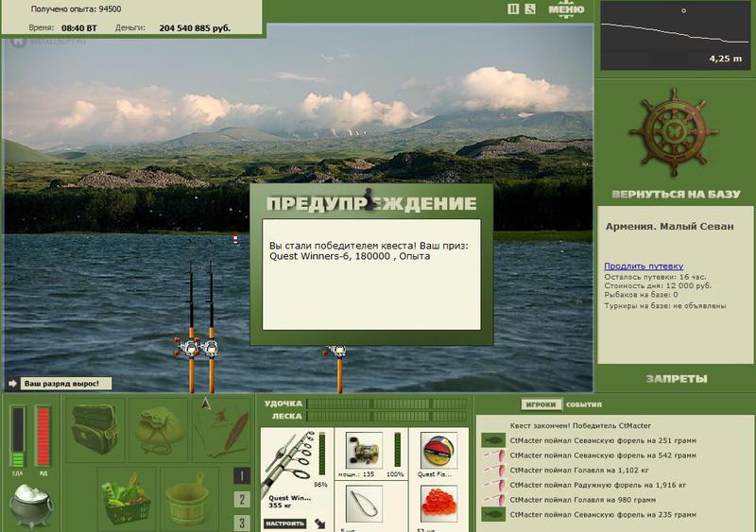Click the rod durability bar showing 96%
This screenshot has height=532, width=756.
pos(322,454)
